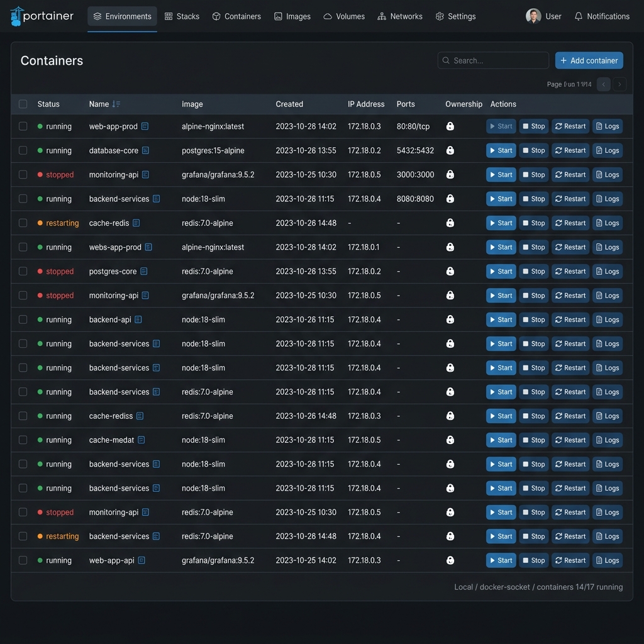Screen dimensions: 644x644
Task: Click the ownership lock for web-app-api
Action: [450, 560]
